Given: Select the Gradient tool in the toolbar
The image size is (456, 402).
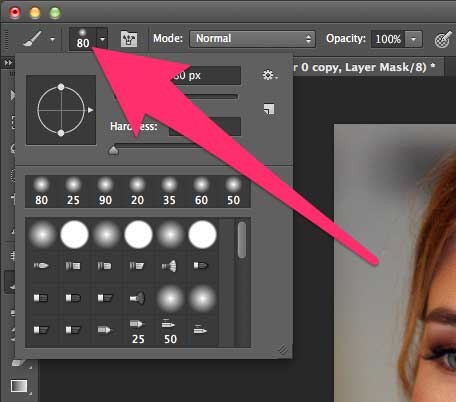Looking at the screenshot, I should click(19, 386).
